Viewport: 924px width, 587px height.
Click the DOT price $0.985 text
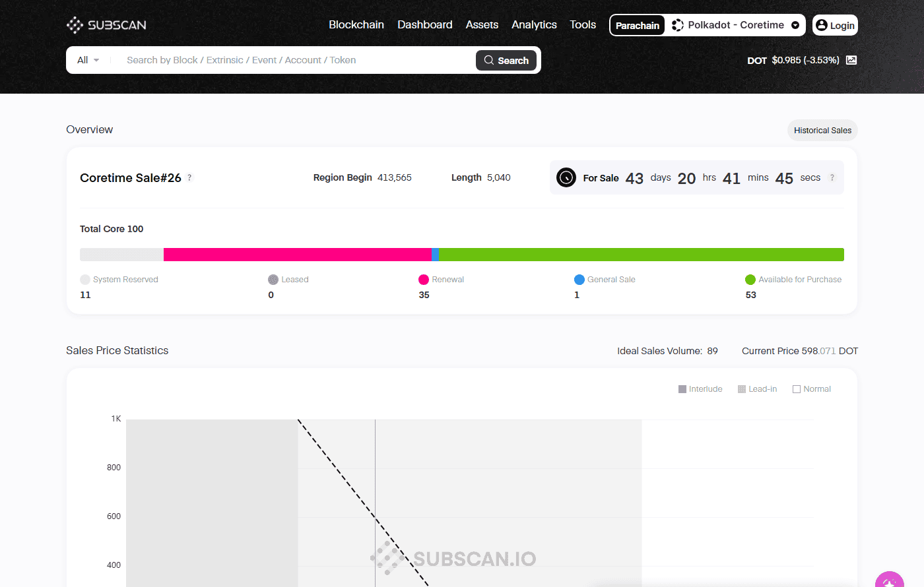point(805,60)
